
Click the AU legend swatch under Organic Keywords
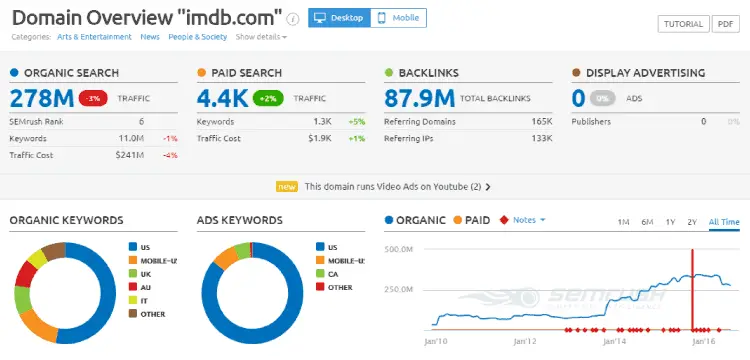133,287
